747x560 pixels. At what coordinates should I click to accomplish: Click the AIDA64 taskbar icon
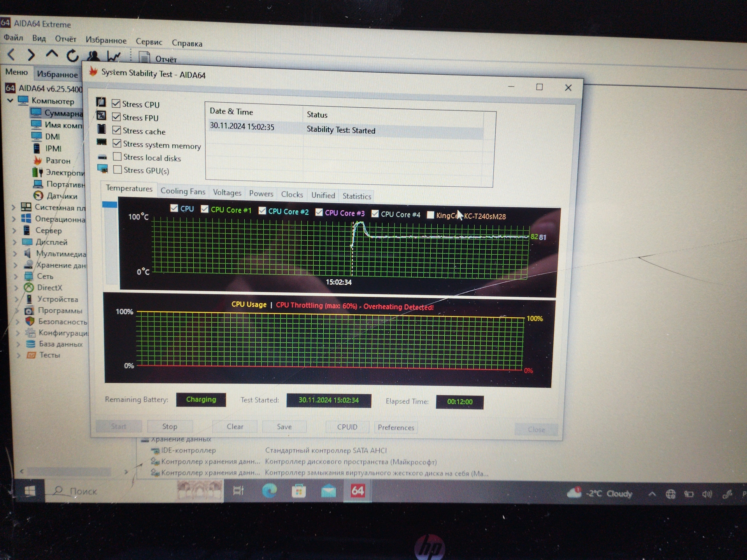358,491
